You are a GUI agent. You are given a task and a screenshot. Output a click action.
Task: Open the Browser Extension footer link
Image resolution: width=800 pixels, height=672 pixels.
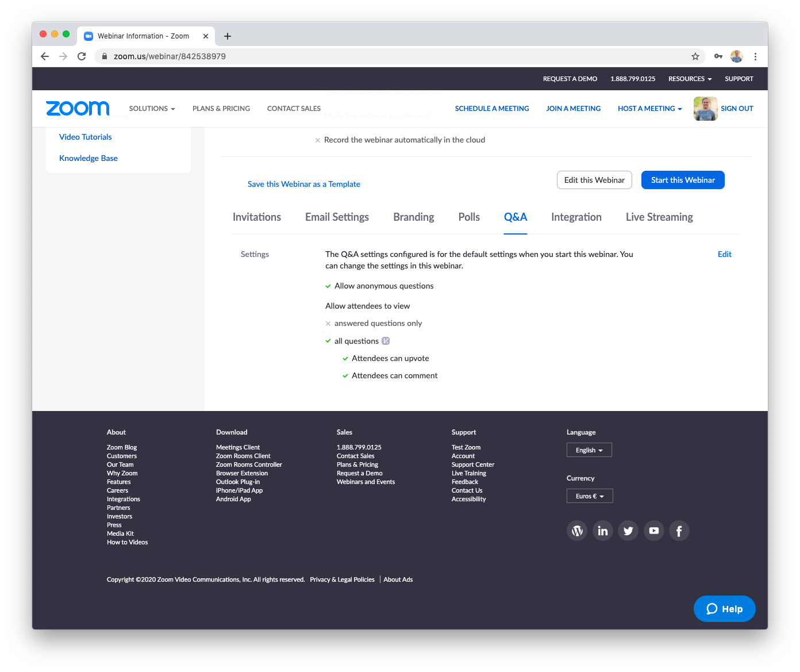[x=242, y=473]
